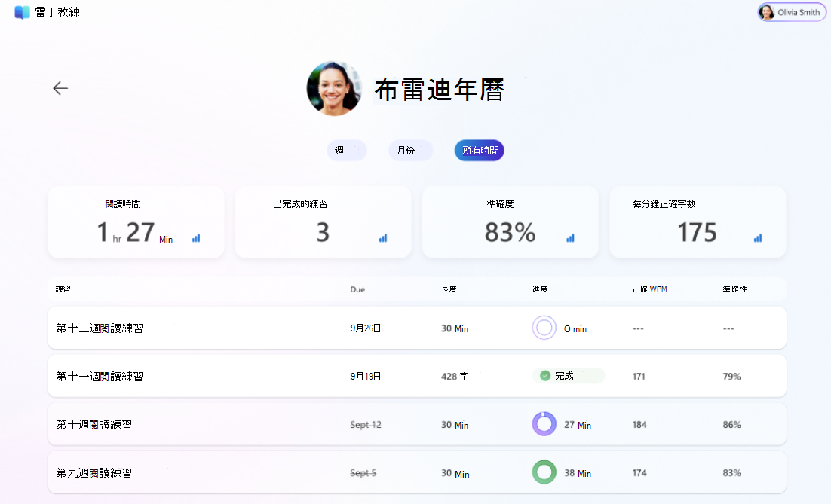Click the 174 correct WPM value
This screenshot has width=831, height=504.
pos(639,473)
